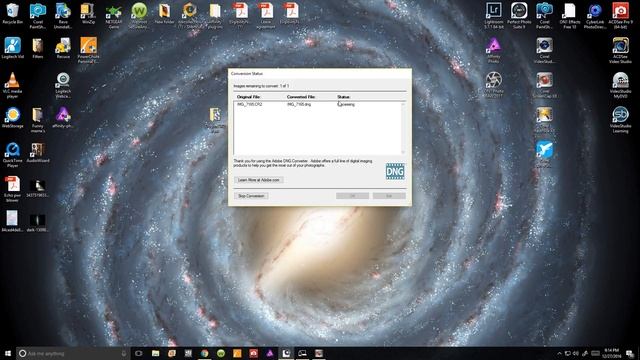Open the New folder desktop icon
This screenshot has height=360, width=640.
pyautogui.click(x=164, y=13)
